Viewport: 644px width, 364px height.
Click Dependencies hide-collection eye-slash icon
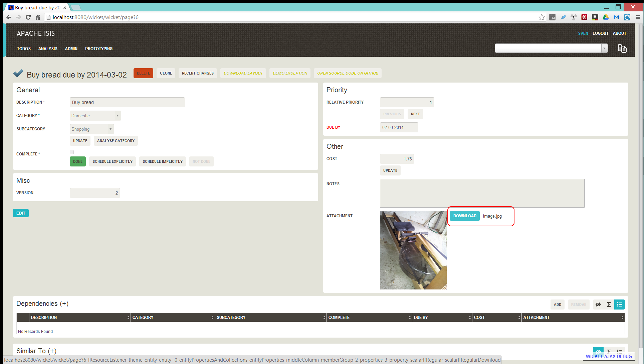tap(598, 305)
